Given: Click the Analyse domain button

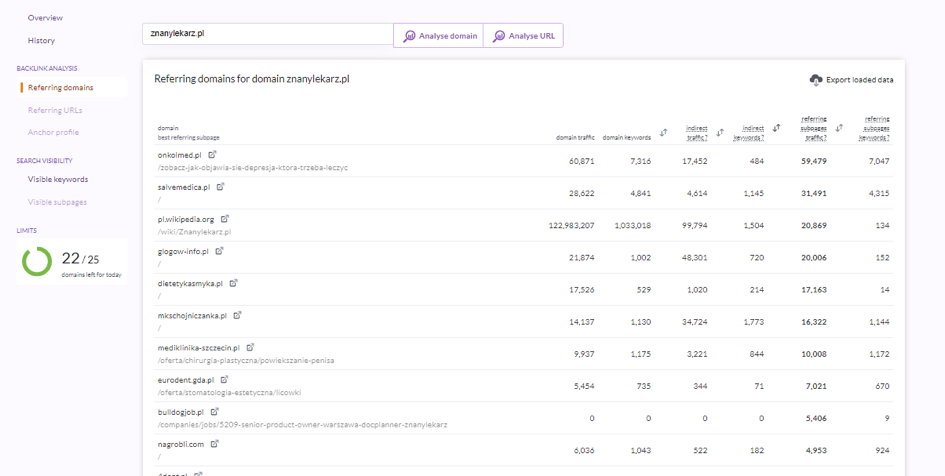Looking at the screenshot, I should click(x=439, y=36).
